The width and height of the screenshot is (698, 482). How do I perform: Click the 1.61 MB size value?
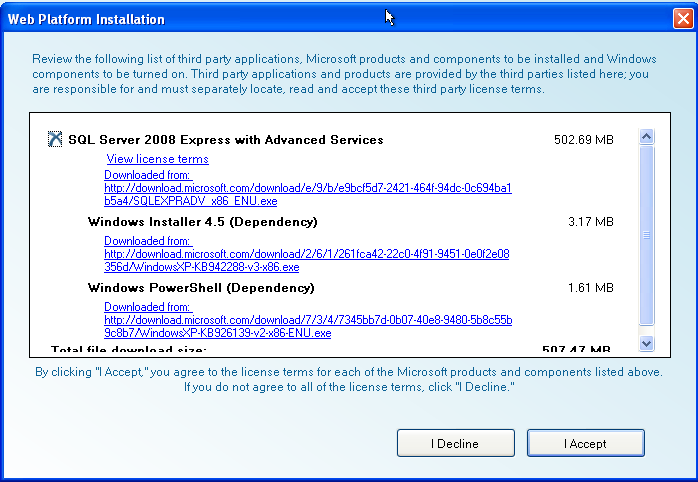coord(591,288)
